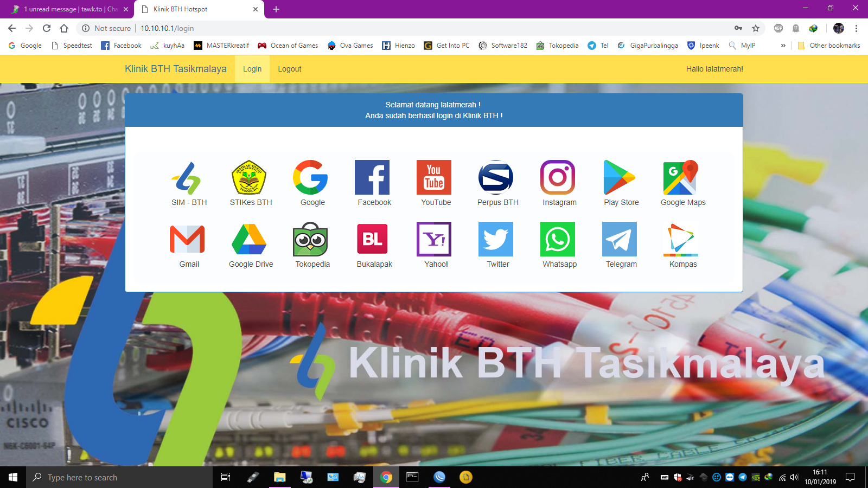The width and height of the screenshot is (868, 488).
Task: Open the Windows Start menu
Action: pos(13,477)
